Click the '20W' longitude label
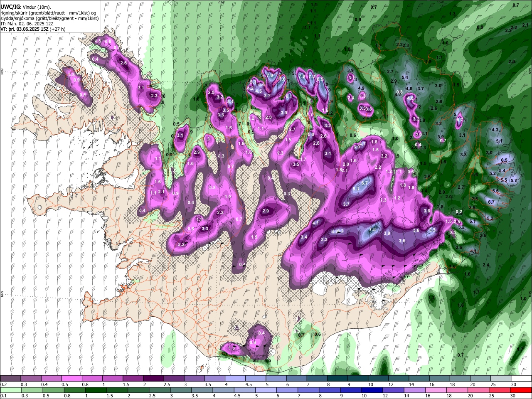This screenshot has width=532, height=399. coord(221,2)
